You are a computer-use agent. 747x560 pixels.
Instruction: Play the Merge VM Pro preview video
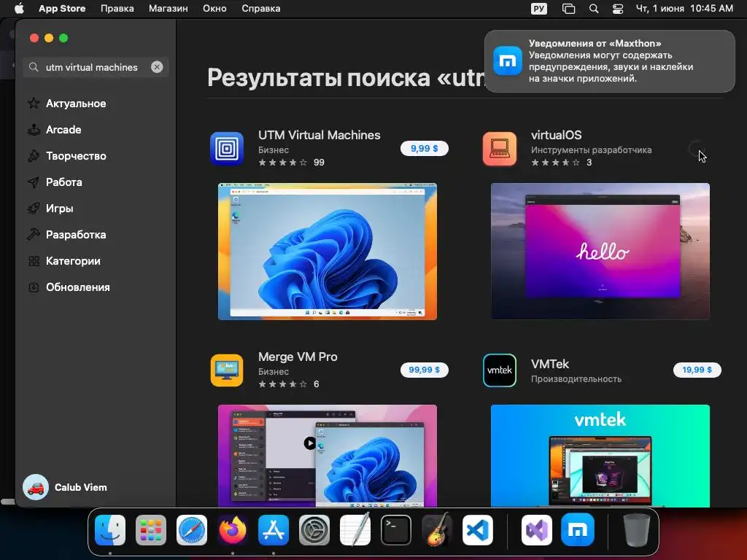[309, 443]
